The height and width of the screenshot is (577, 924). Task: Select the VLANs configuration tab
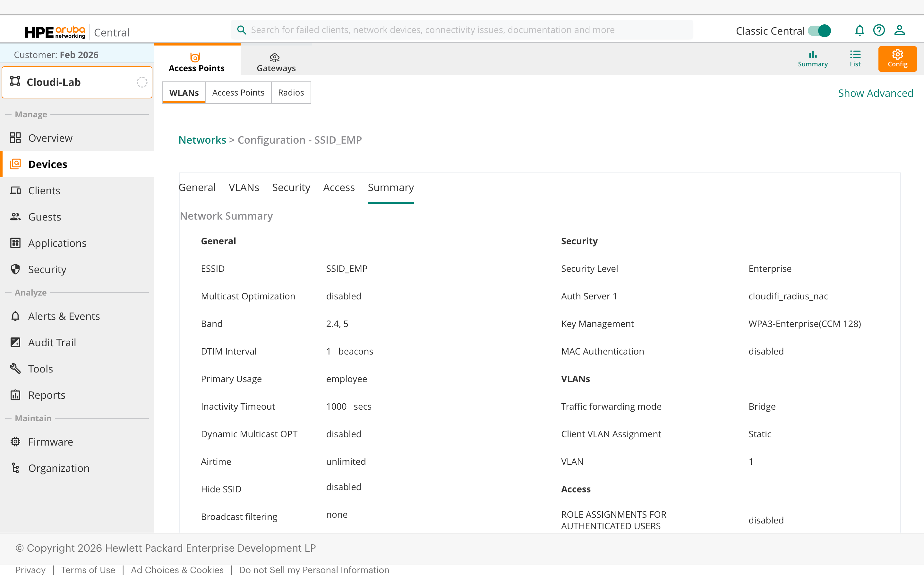click(244, 188)
